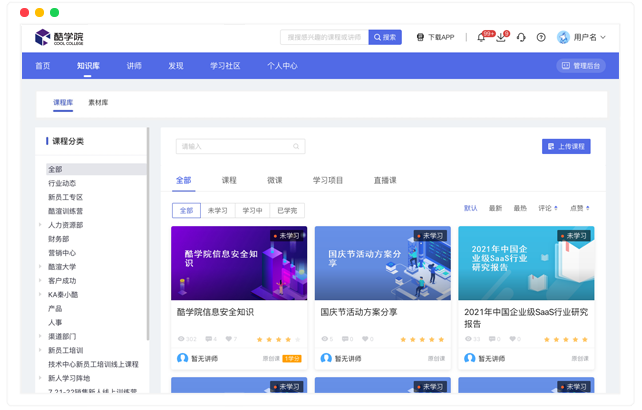Expand the 新员工培训 category arrow

click(x=40, y=350)
